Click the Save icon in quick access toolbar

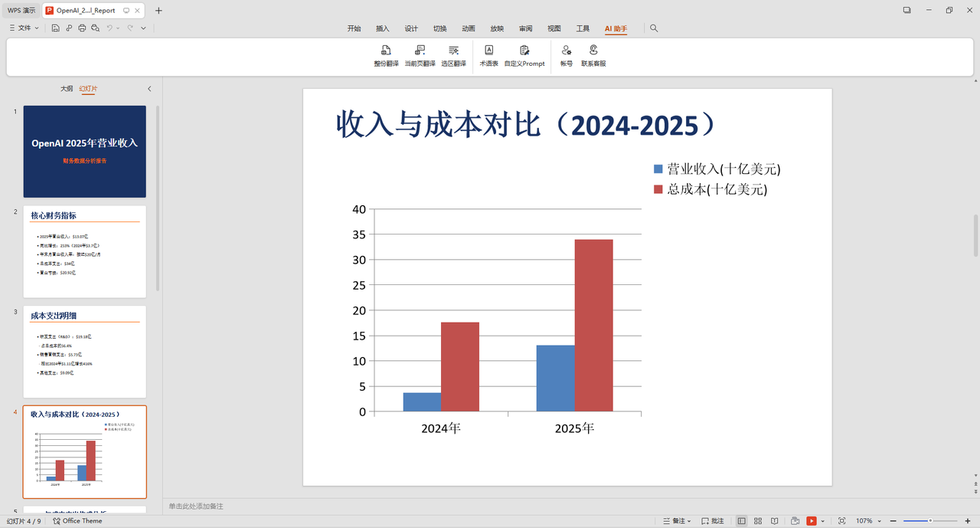coord(56,28)
